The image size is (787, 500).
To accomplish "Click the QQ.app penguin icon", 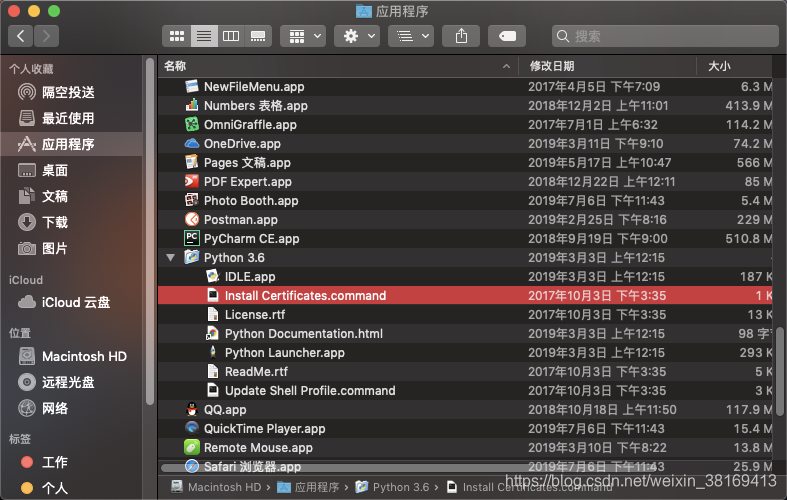I will pos(192,409).
